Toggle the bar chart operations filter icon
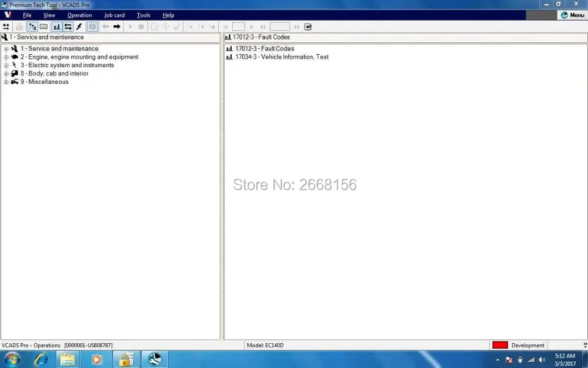The image size is (588, 368). pyautogui.click(x=56, y=26)
